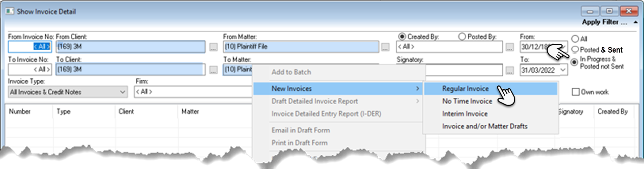Click Draft Detailed Invoice Report entry
The height and width of the screenshot is (169, 644).
click(339, 101)
